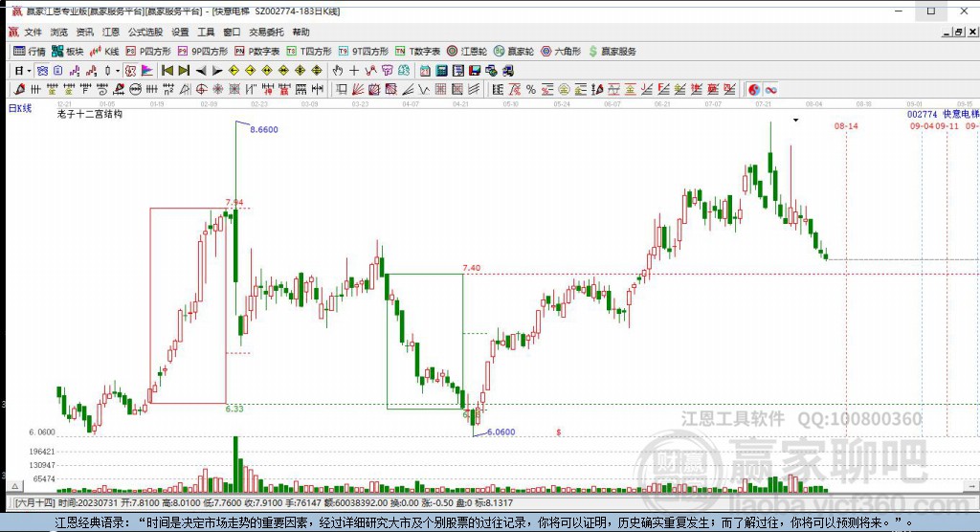Open the 窗口 menu

coord(232,32)
